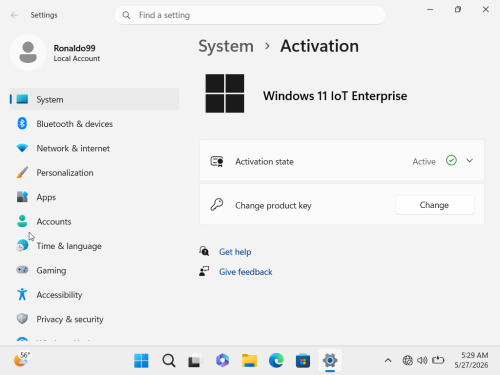Open Task View on the taskbar
Viewport: 500px width, 375px height.
click(x=195, y=360)
